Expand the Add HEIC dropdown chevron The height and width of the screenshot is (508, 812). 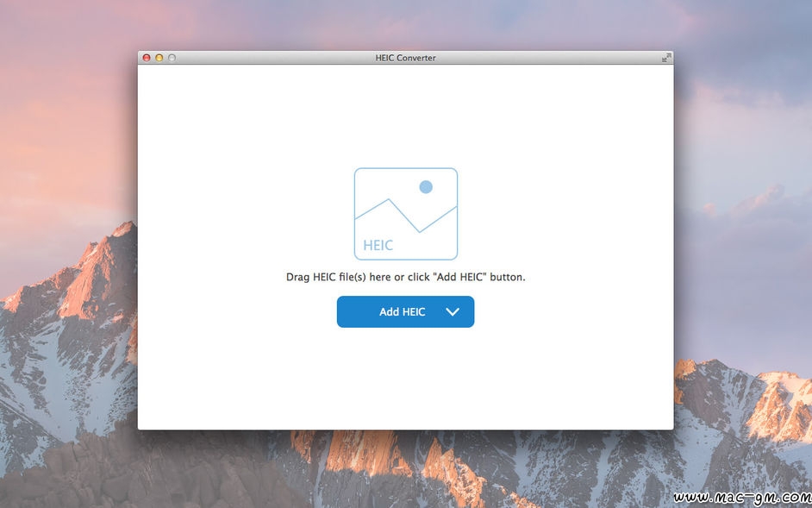pyautogui.click(x=453, y=311)
